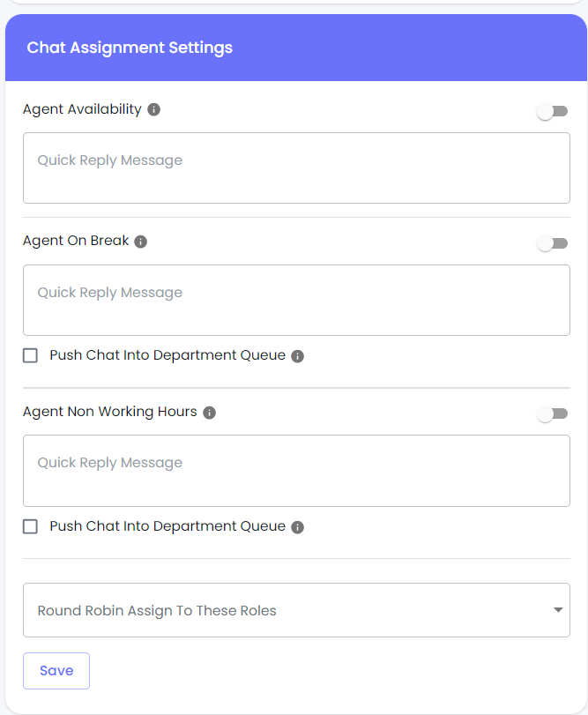Click info icon beside Agent Availability
Image resolution: width=588 pixels, height=715 pixels.
[154, 110]
